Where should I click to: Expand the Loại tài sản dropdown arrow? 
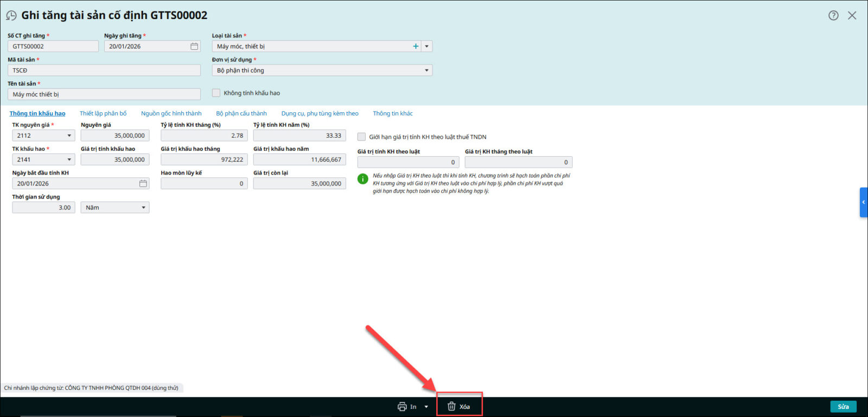[x=427, y=47]
